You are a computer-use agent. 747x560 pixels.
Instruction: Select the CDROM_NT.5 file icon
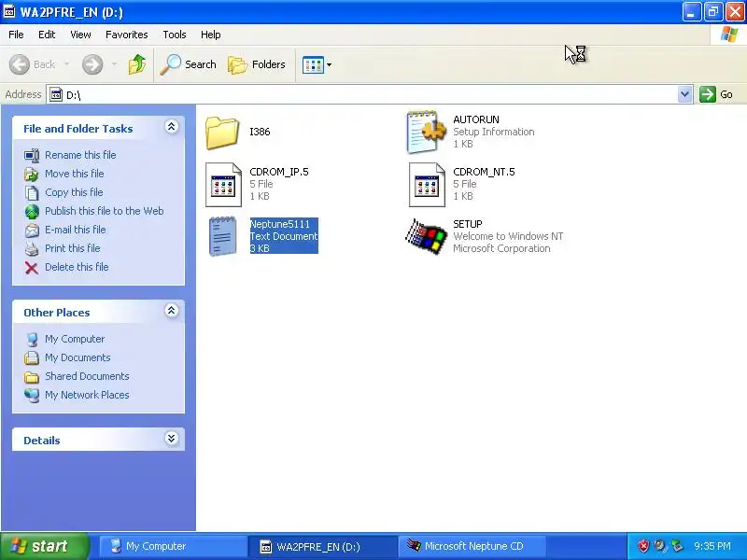tap(427, 185)
